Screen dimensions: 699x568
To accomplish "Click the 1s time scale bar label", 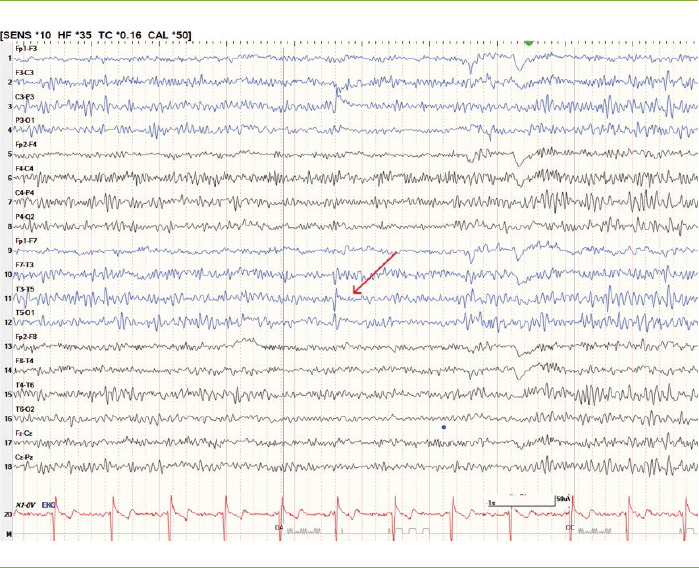I will point(492,502).
